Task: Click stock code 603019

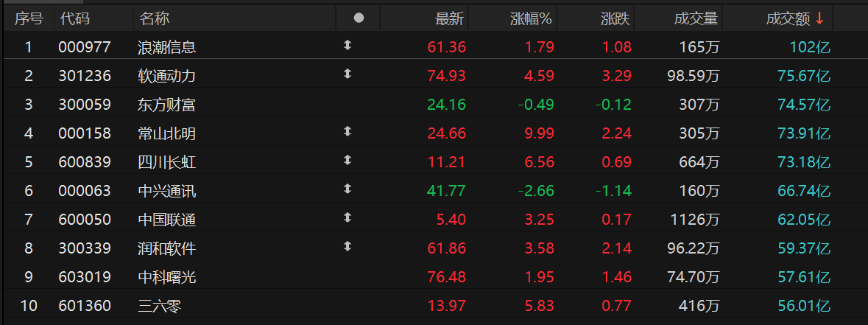Action: tap(85, 277)
